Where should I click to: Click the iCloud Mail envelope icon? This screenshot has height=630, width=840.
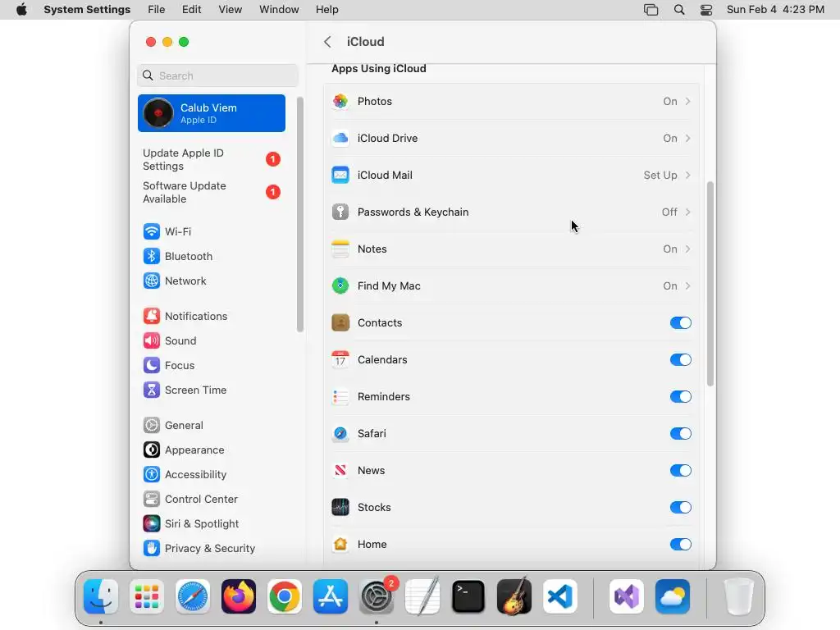pyautogui.click(x=340, y=176)
